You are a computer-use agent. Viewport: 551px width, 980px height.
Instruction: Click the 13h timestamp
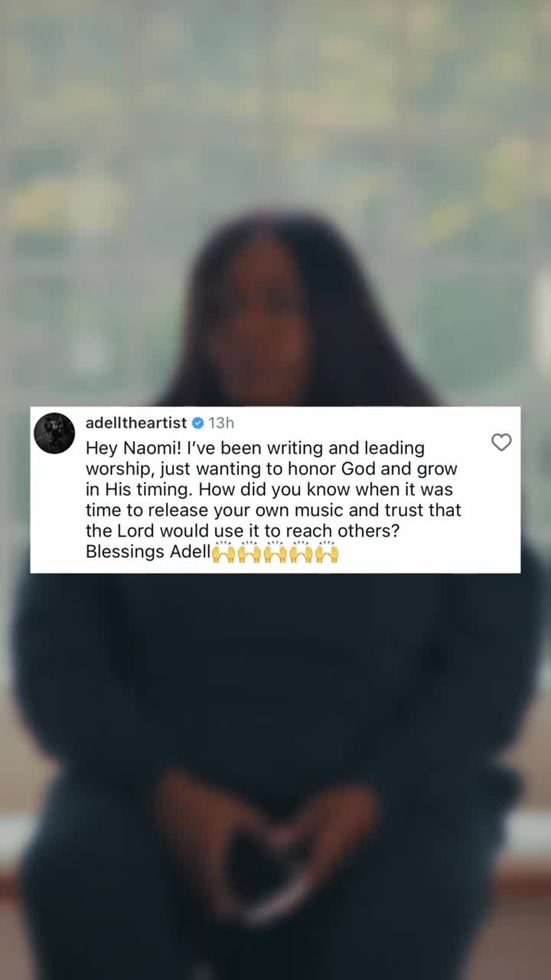point(221,423)
